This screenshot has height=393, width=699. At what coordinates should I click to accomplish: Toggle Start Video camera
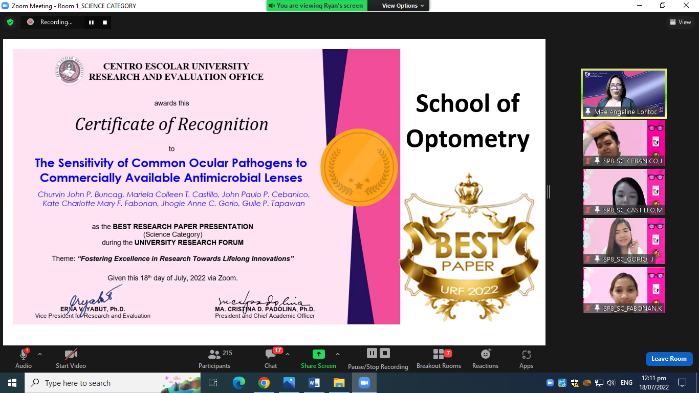71,359
